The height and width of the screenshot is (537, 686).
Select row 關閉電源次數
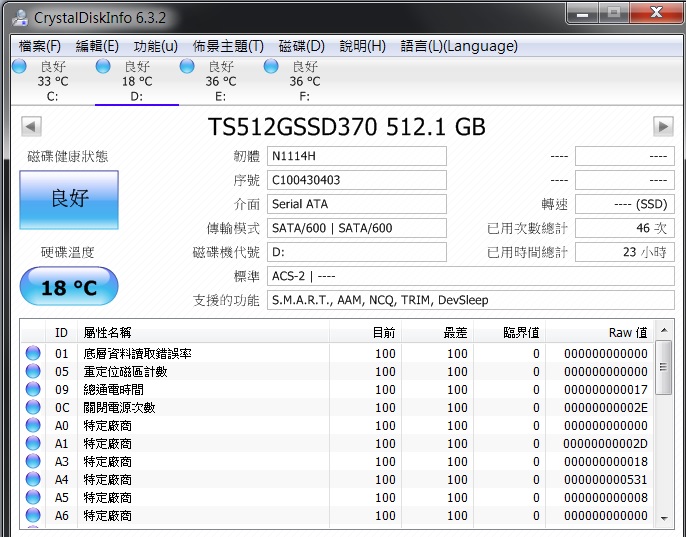tap(337, 407)
